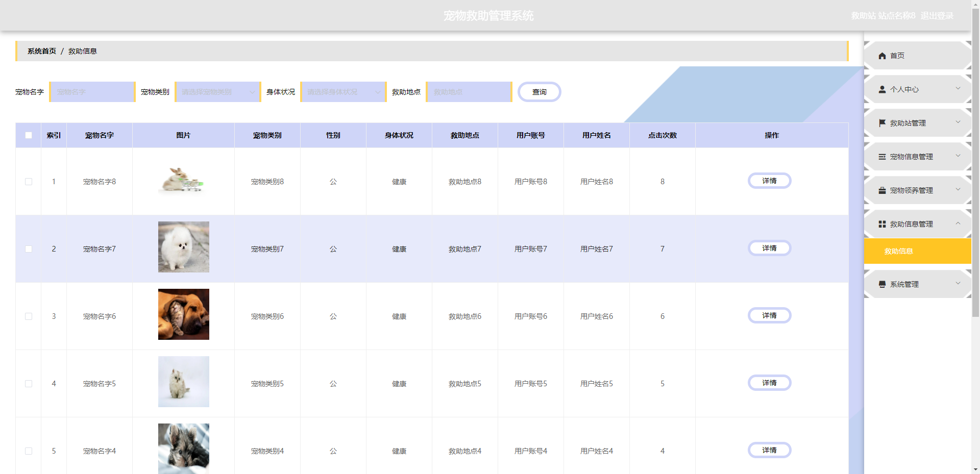Click the 查询 search button

(x=539, y=92)
